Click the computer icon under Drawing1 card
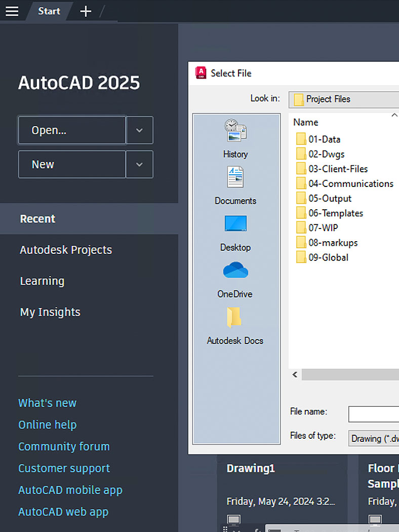Image resolution: width=399 pixels, height=532 pixels. (x=233, y=520)
